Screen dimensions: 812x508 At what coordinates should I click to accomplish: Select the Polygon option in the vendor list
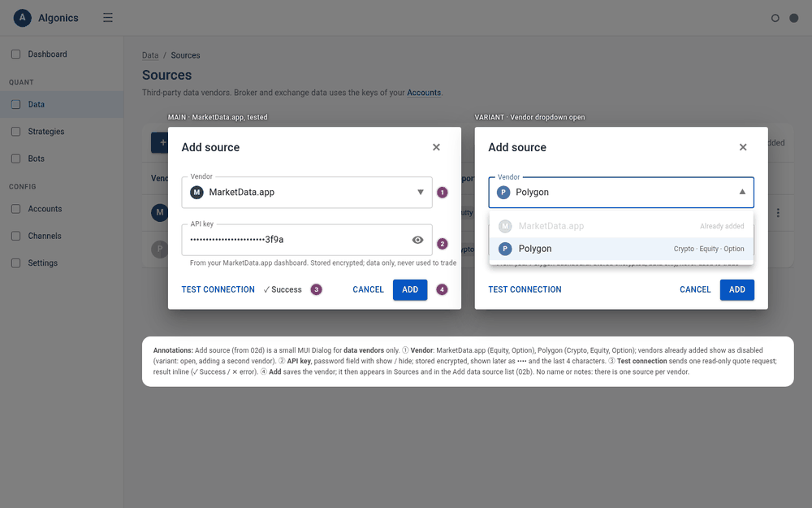[621, 249]
